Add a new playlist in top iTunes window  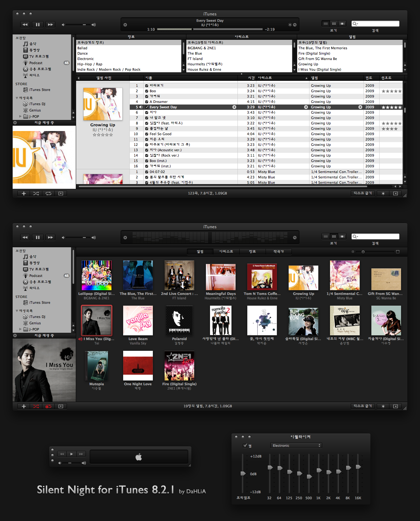tap(24, 194)
